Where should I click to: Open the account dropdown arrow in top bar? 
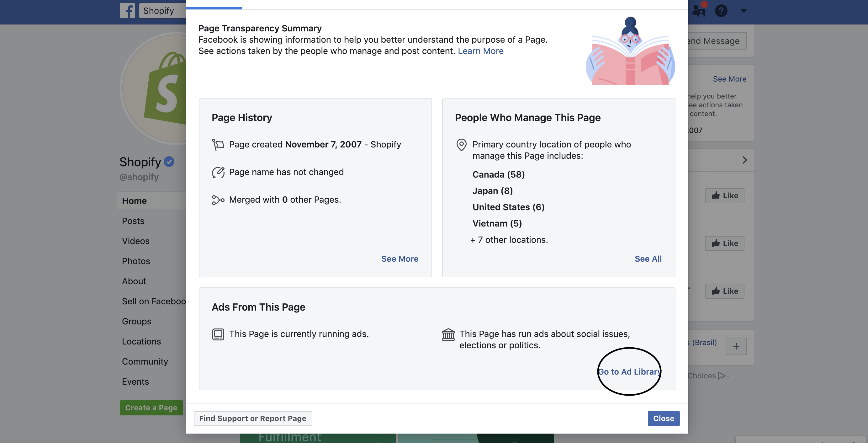[744, 11]
